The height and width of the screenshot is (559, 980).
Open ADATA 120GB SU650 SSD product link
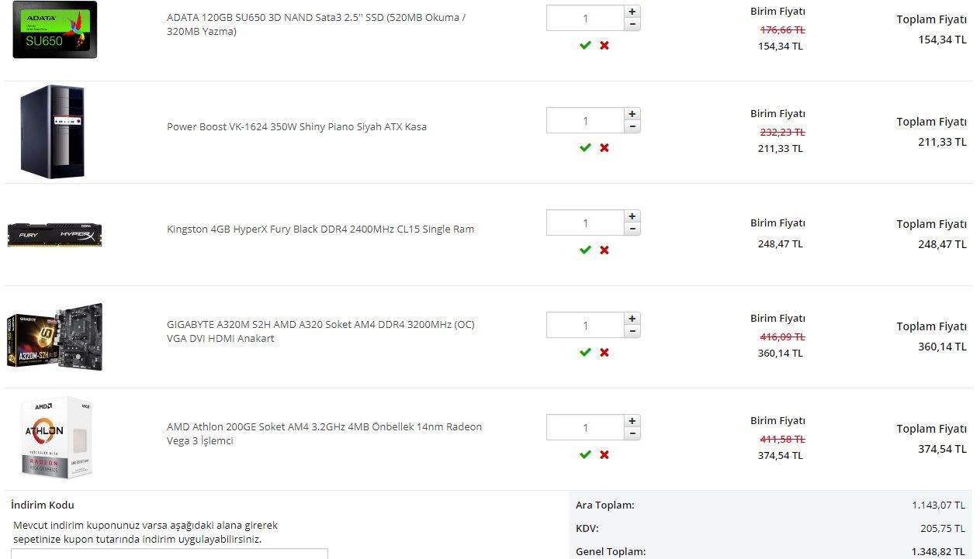316,24
